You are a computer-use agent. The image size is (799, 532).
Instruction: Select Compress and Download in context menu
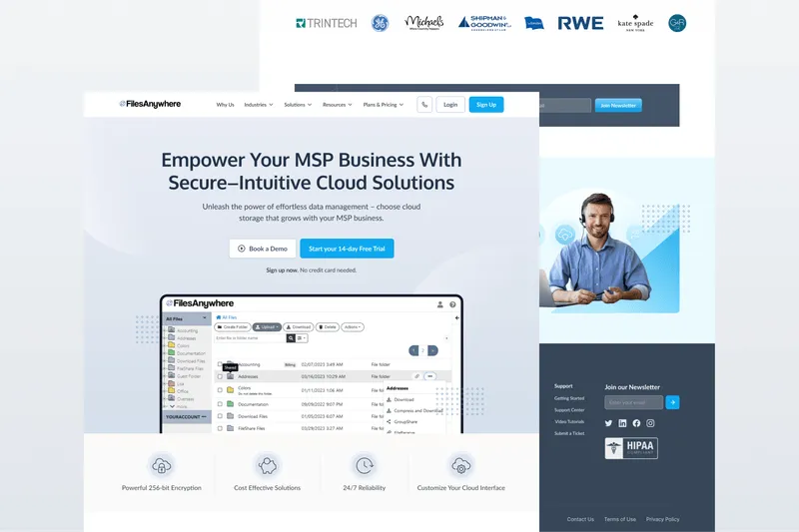pyautogui.click(x=414, y=410)
